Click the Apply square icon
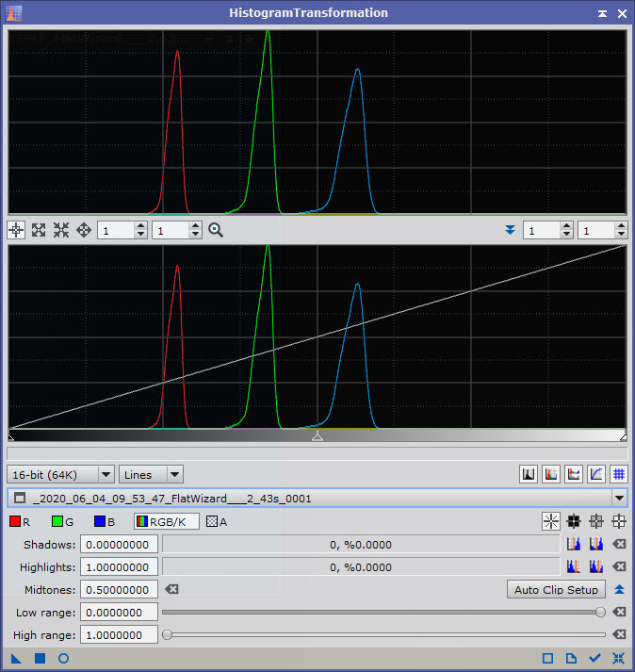Image resolution: width=635 pixels, height=672 pixels. click(x=40, y=658)
